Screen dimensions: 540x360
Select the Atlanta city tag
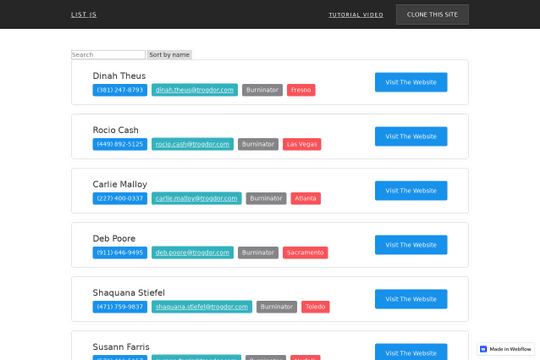306,198
